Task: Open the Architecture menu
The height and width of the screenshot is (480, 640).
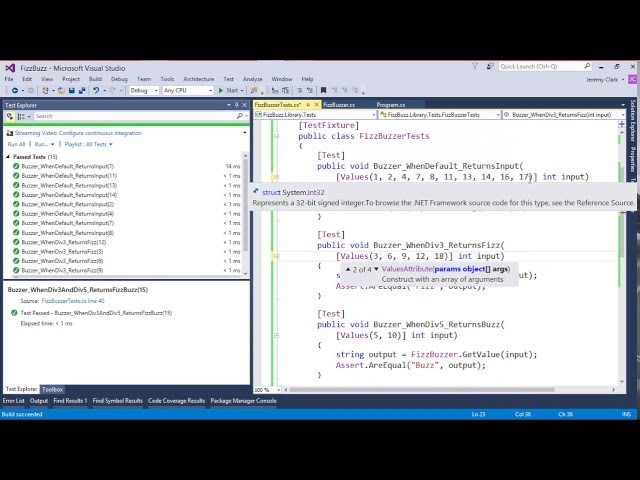Action: coord(199,79)
